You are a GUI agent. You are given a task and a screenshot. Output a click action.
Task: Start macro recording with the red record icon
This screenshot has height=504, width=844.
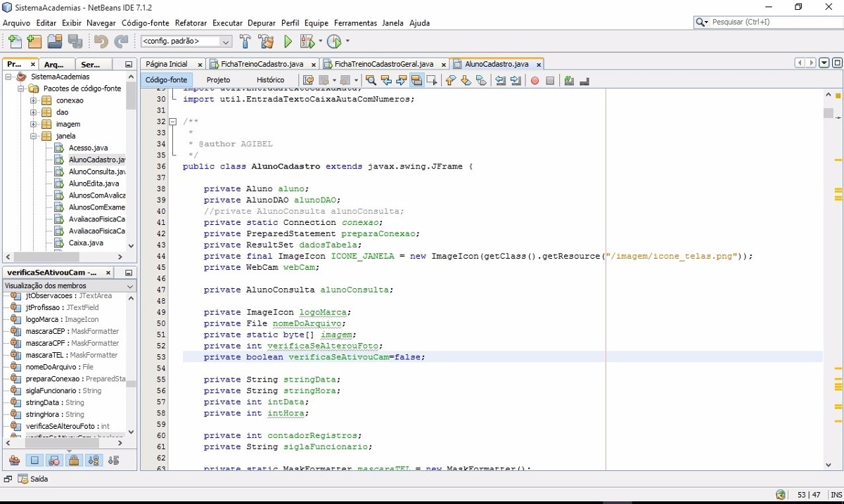(x=535, y=80)
